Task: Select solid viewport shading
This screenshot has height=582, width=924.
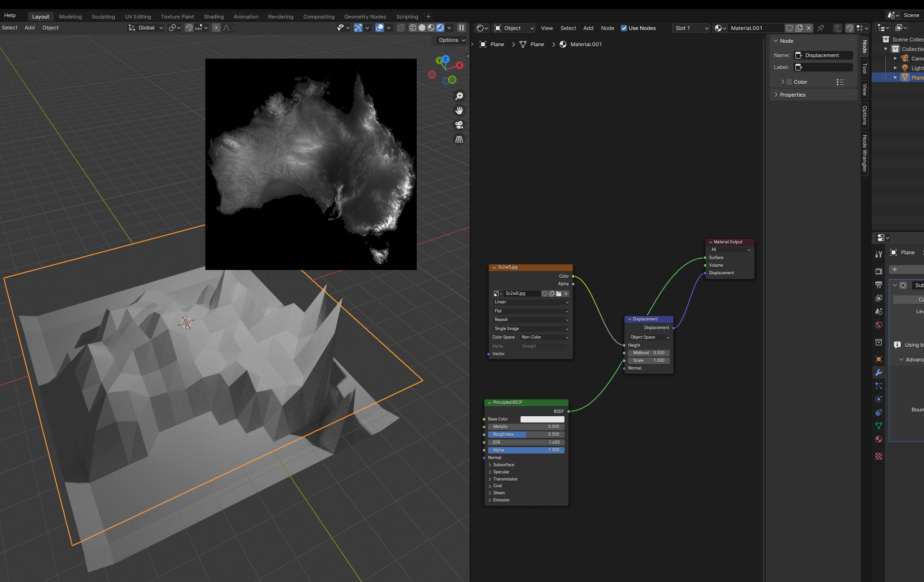Action: coord(422,28)
